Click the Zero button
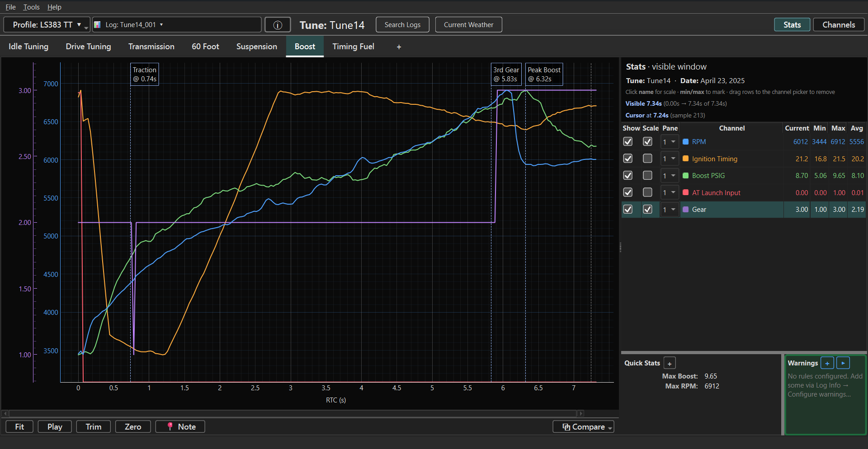The image size is (868, 449). click(133, 426)
